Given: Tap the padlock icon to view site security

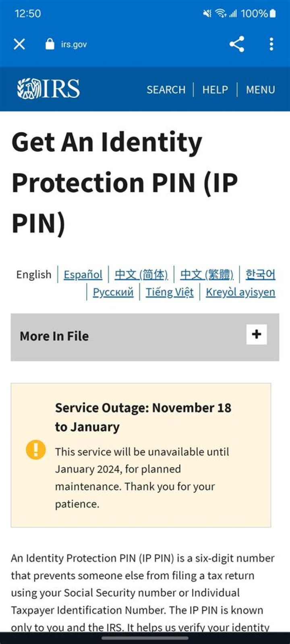Looking at the screenshot, I should (50, 44).
